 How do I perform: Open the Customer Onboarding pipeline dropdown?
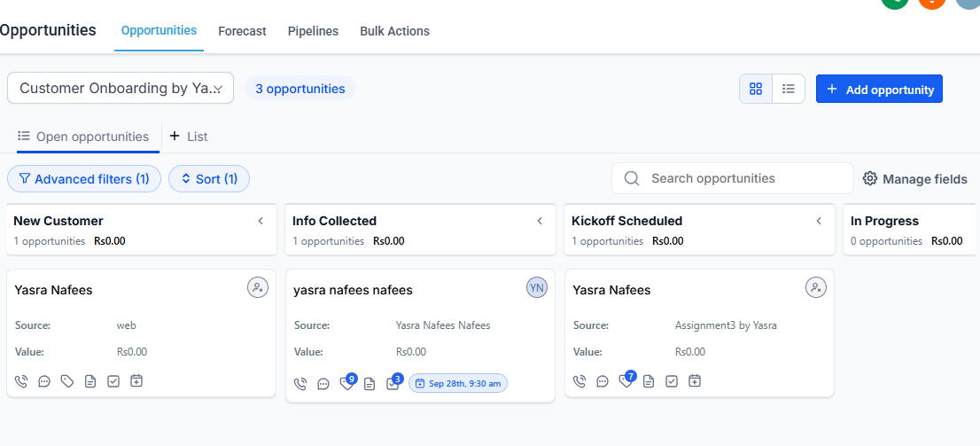point(121,88)
